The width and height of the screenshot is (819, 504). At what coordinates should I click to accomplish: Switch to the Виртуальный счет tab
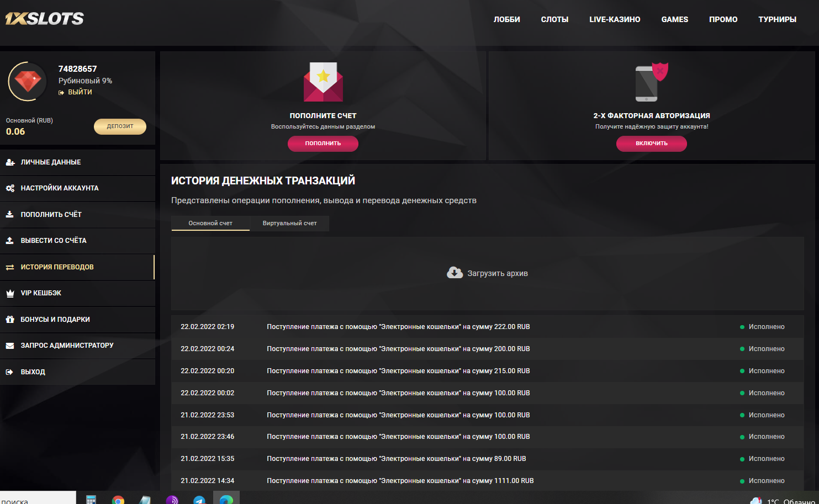[290, 223]
